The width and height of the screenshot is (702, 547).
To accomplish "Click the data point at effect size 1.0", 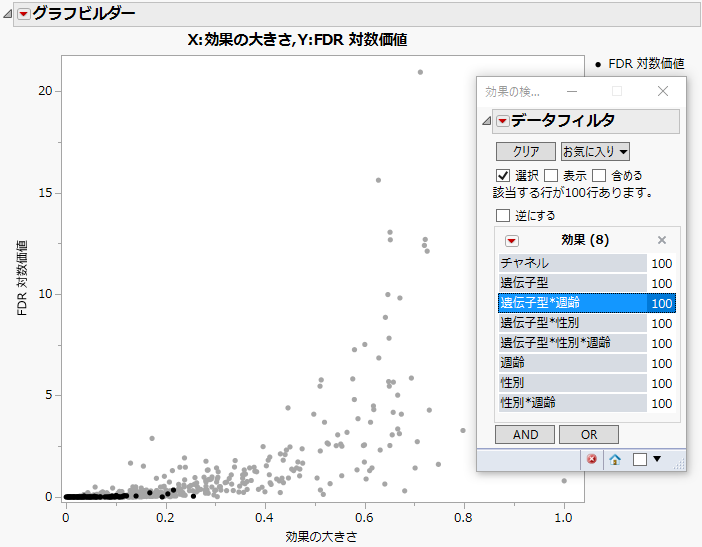I will [x=564, y=481].
